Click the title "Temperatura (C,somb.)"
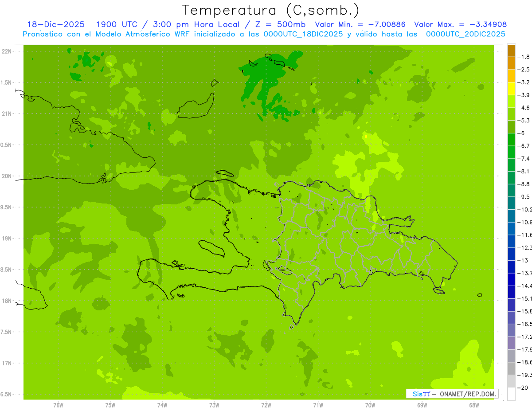The image size is (532, 411). (270, 10)
